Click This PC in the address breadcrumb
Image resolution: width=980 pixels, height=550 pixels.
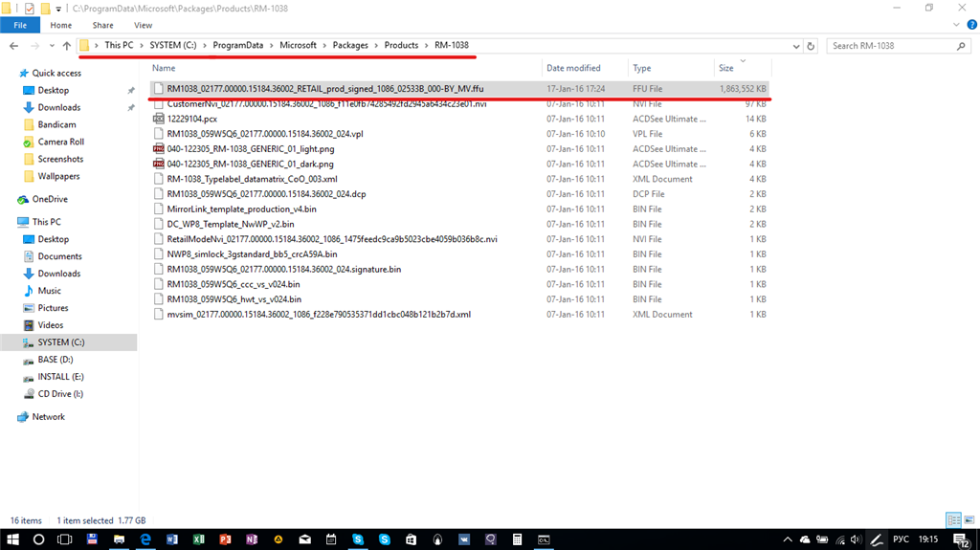(x=119, y=45)
